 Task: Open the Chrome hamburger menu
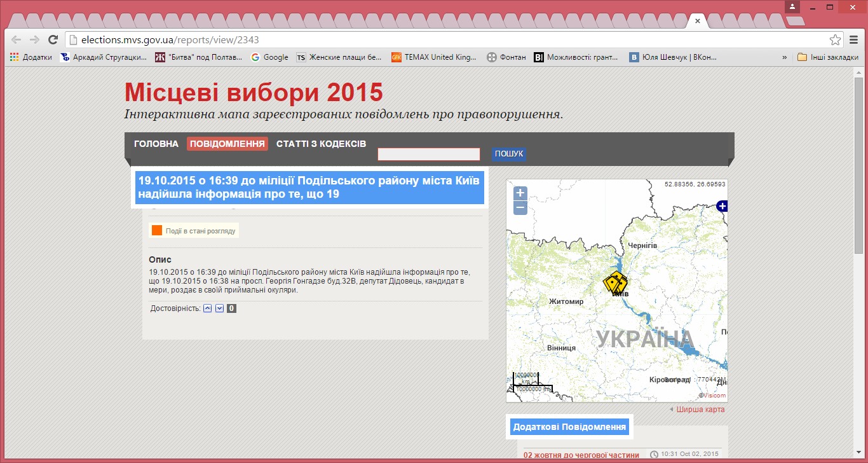point(854,39)
